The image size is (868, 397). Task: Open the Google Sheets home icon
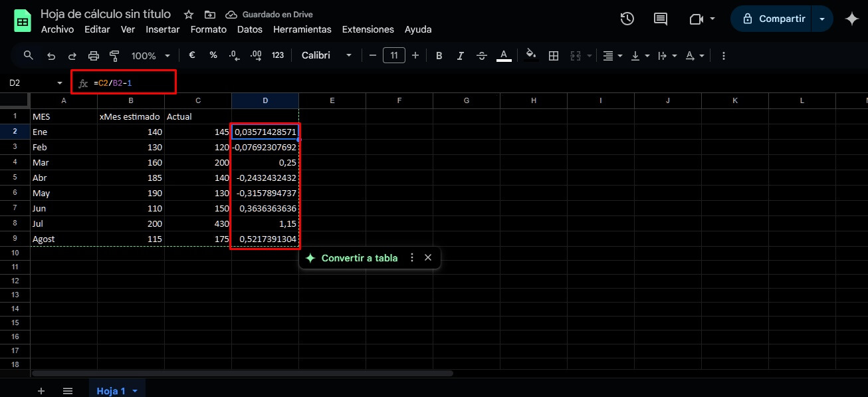23,21
